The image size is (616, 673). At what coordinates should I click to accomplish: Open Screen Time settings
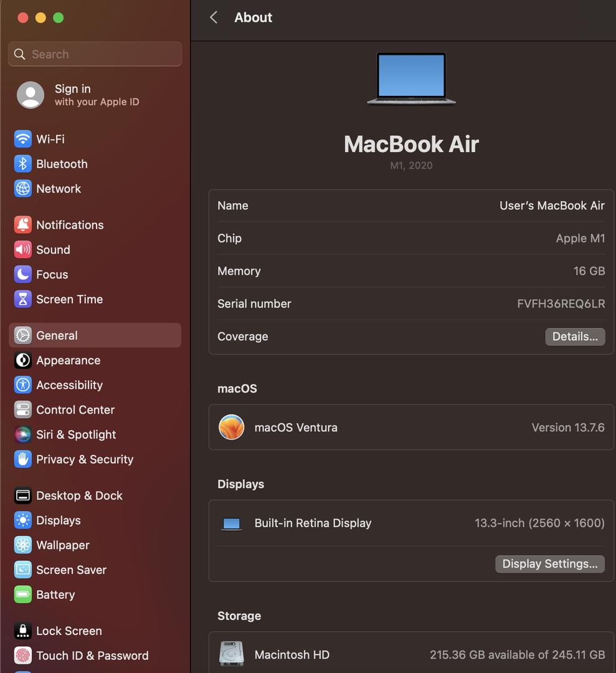95,299
